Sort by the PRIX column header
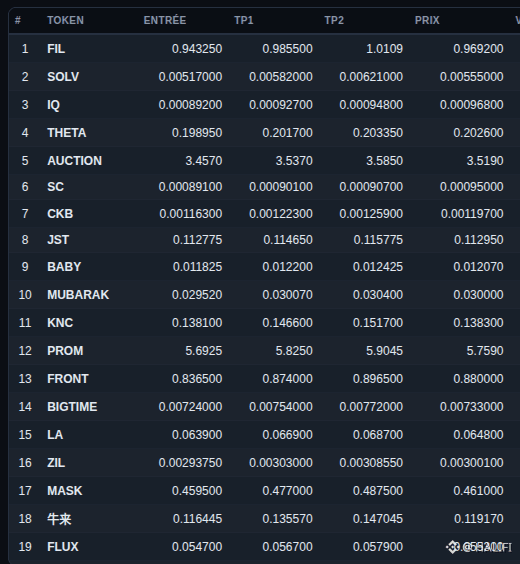Viewport: 520px width, 564px height. 427,20
